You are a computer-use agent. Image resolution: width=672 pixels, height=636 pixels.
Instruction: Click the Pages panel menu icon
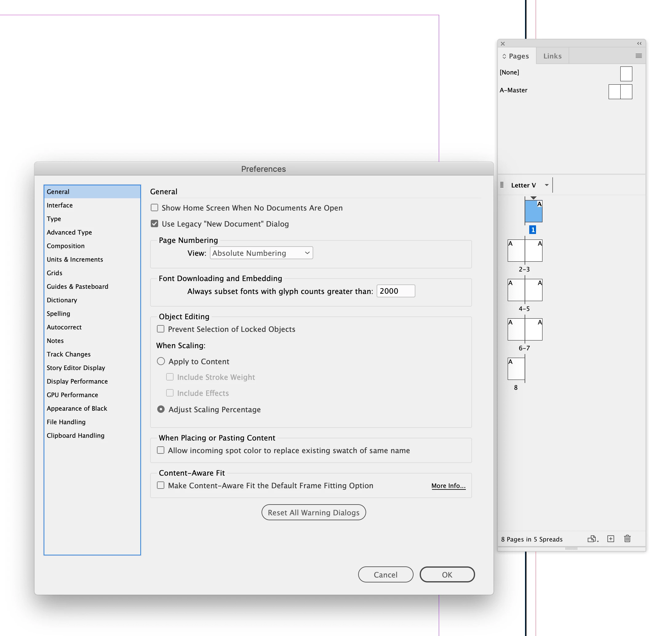(x=638, y=56)
